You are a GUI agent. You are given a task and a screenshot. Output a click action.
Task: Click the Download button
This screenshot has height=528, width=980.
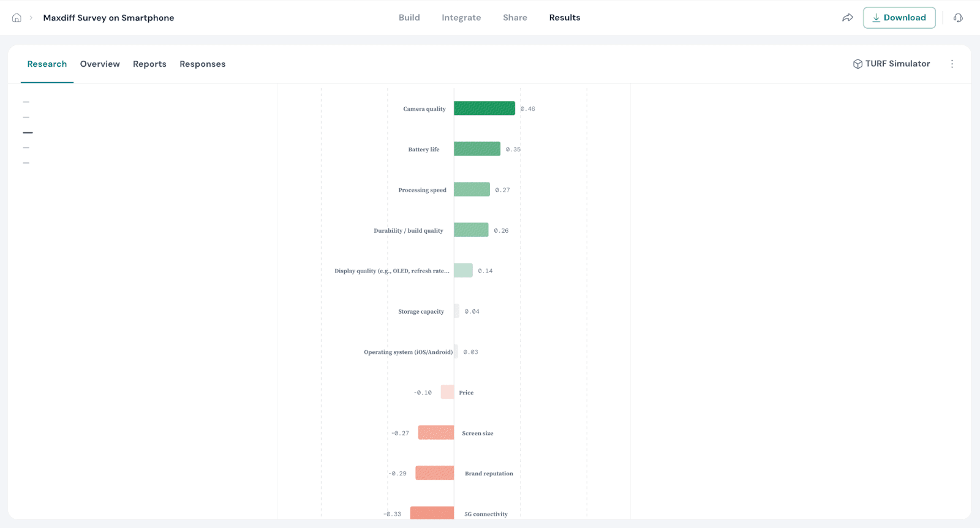[x=899, y=18]
